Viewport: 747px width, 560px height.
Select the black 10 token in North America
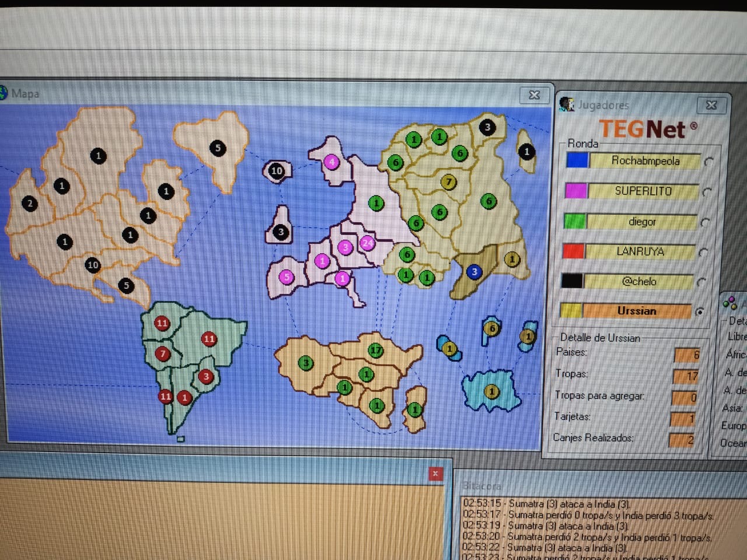point(93,265)
